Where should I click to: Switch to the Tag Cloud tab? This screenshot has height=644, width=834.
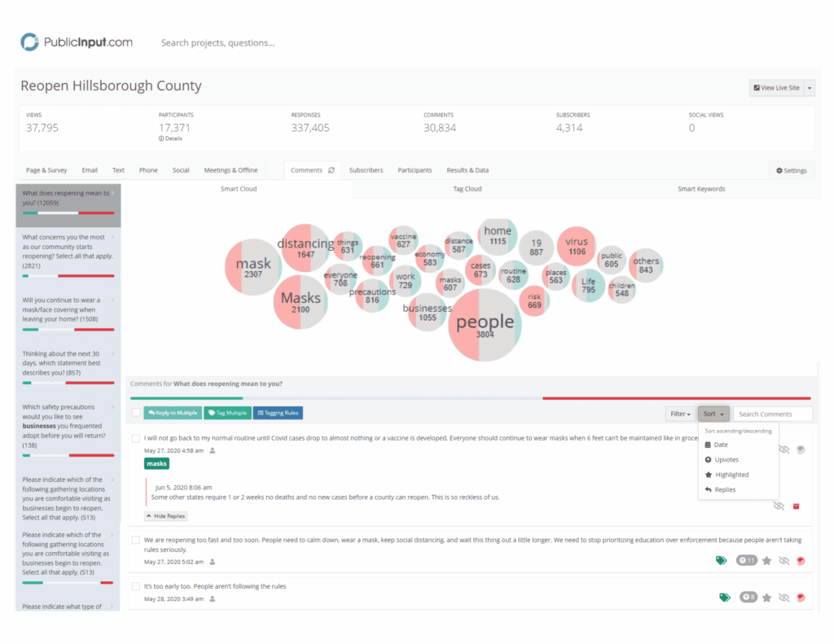click(x=467, y=189)
